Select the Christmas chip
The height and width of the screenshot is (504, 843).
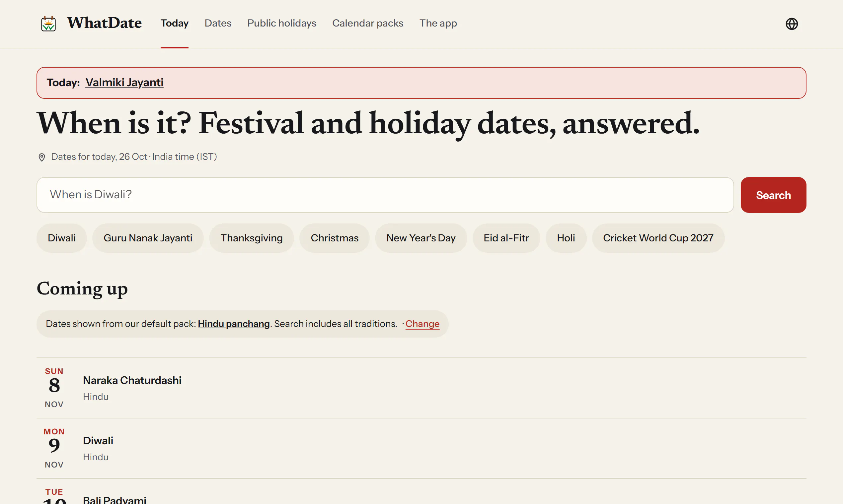(335, 238)
